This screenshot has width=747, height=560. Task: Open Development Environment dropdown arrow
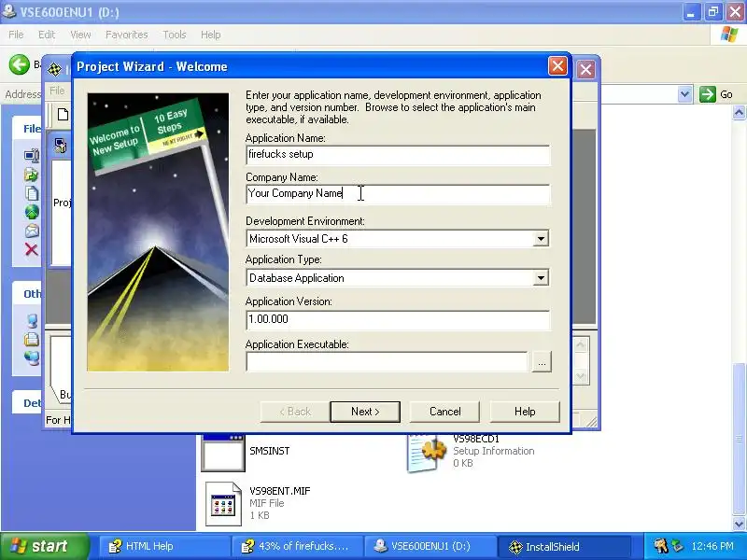click(x=541, y=239)
